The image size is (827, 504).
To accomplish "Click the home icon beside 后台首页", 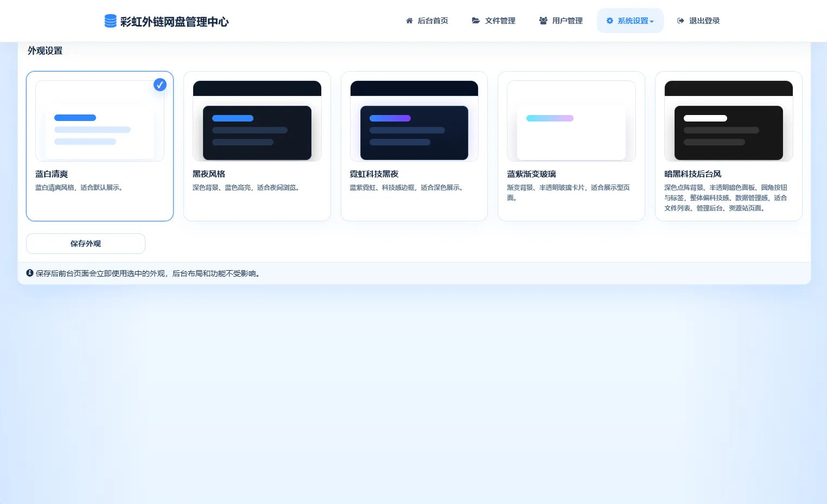I will pyautogui.click(x=409, y=21).
